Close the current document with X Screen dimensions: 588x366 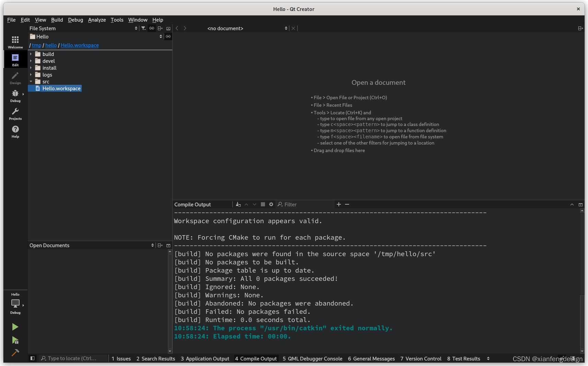[293, 28]
